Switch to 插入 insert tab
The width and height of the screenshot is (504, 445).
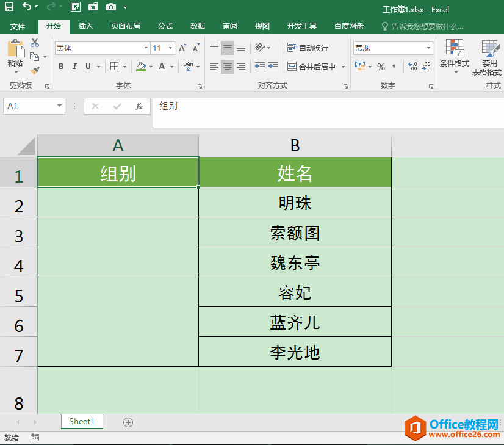point(86,26)
